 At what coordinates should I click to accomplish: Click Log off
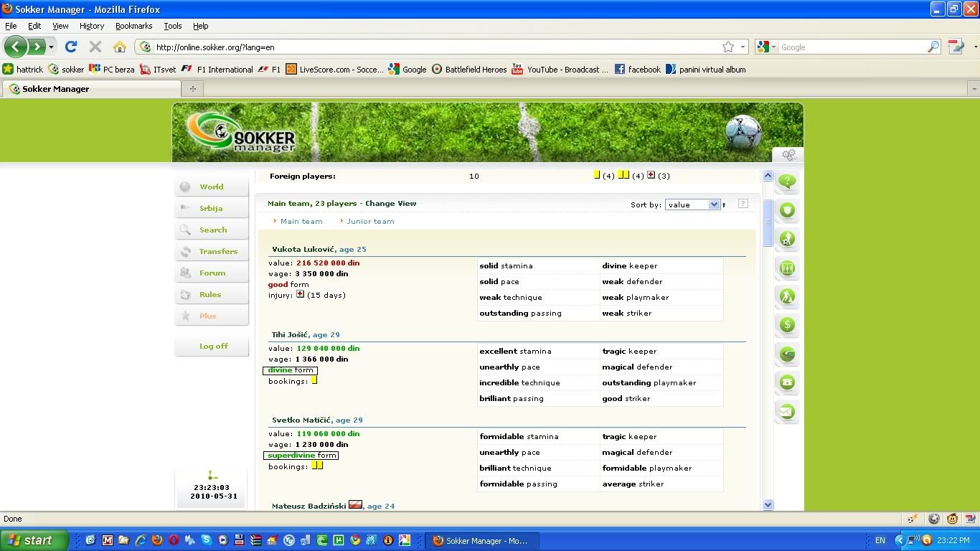tap(213, 346)
